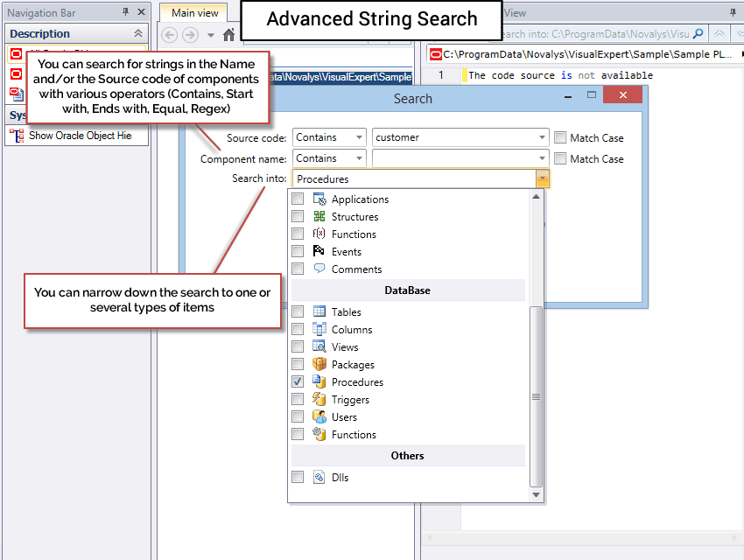Tick the Columns checkbox
Screen dimensions: 744x560
(298, 330)
